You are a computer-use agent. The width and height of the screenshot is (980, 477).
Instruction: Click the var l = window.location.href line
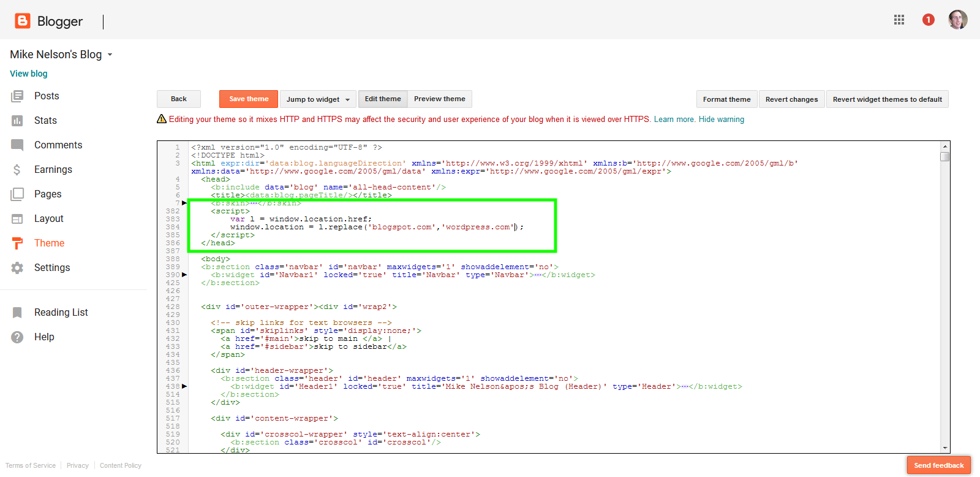pyautogui.click(x=301, y=219)
